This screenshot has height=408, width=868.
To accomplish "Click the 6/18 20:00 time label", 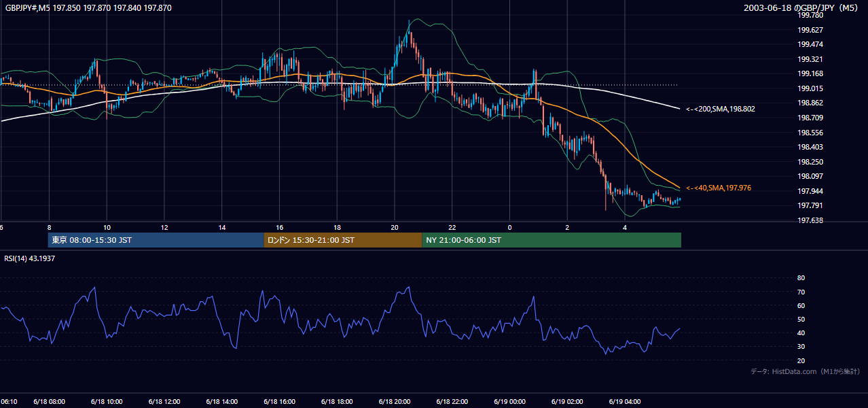I will tap(395, 402).
